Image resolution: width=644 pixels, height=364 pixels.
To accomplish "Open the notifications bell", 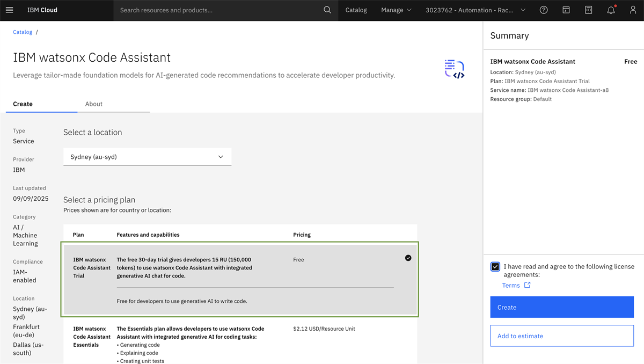I will point(611,10).
